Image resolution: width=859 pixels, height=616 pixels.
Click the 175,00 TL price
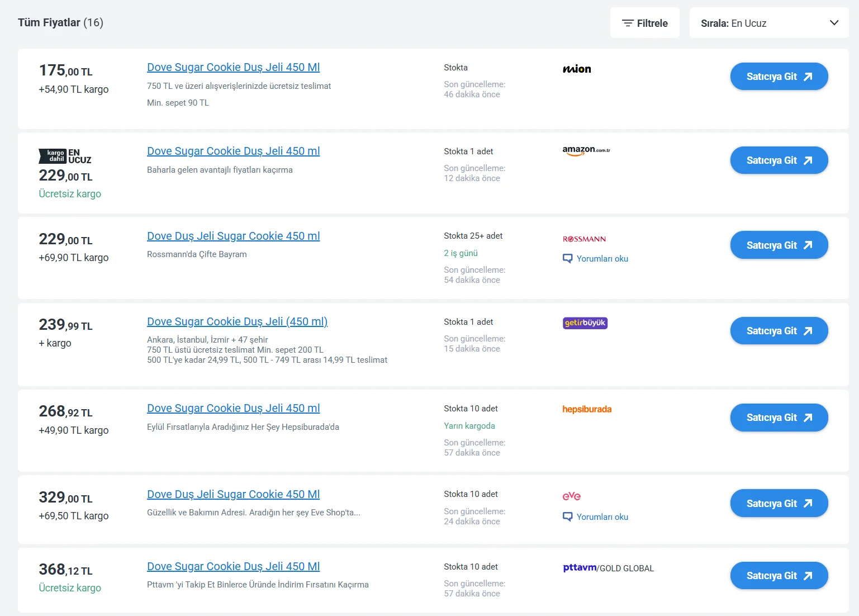[x=65, y=70]
